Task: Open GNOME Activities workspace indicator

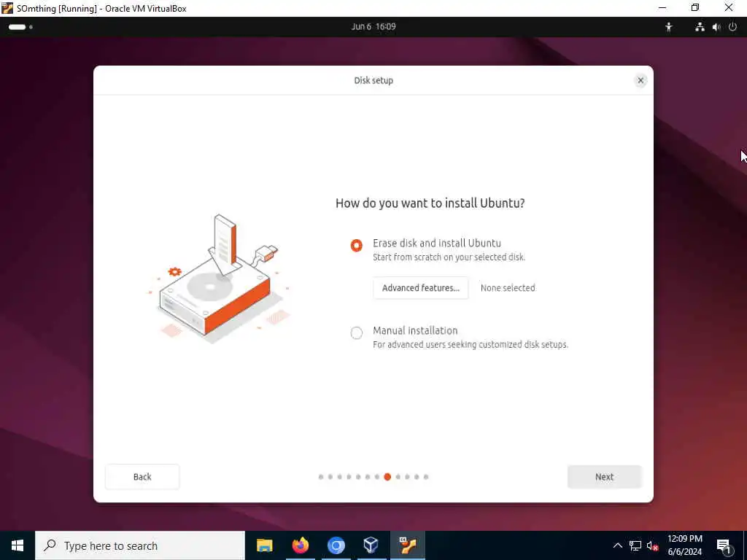Action: point(20,27)
